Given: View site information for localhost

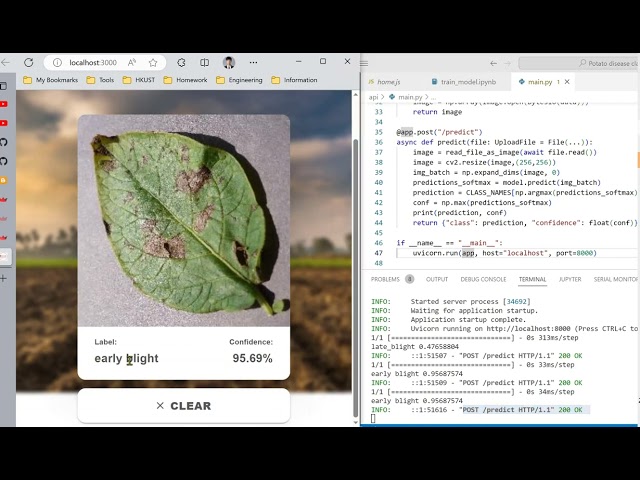Looking at the screenshot, I should click(58, 62).
